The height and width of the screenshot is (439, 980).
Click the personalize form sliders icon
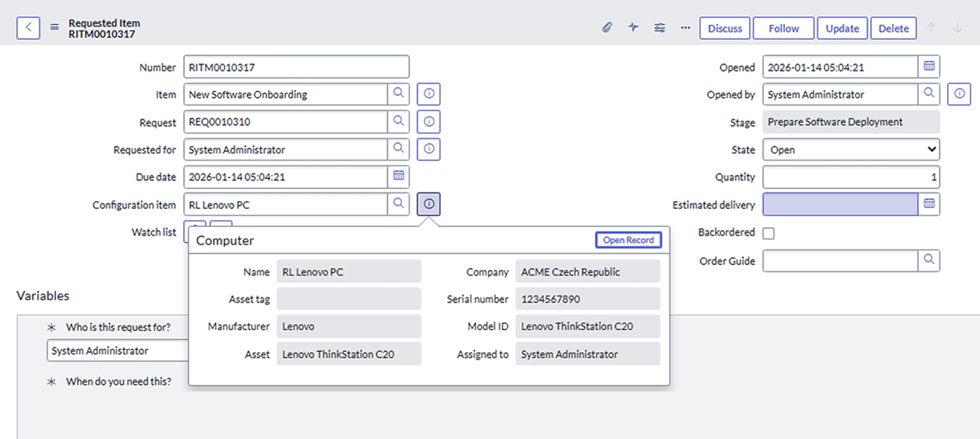coord(659,28)
